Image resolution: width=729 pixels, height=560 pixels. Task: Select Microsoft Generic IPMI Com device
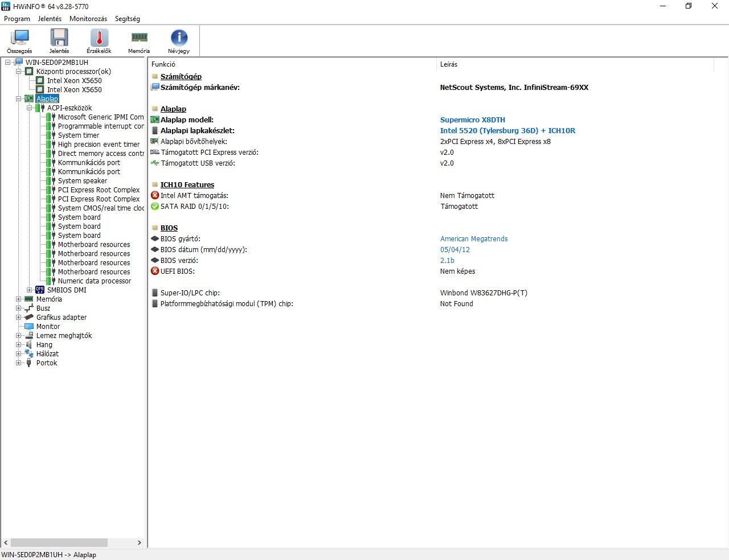point(101,117)
